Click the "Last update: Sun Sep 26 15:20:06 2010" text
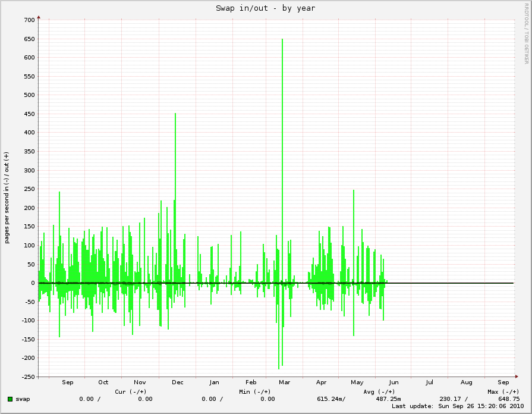532x414 pixels. coord(458,406)
